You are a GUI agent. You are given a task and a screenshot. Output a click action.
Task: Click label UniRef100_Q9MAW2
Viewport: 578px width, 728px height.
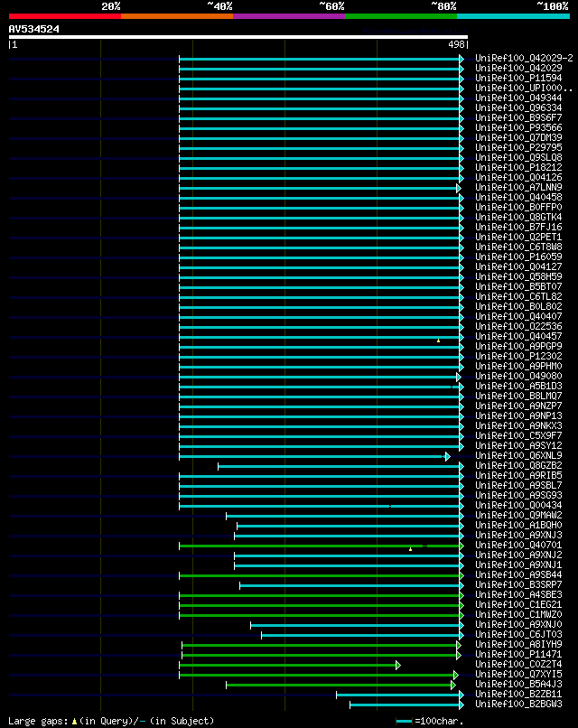pos(518,515)
